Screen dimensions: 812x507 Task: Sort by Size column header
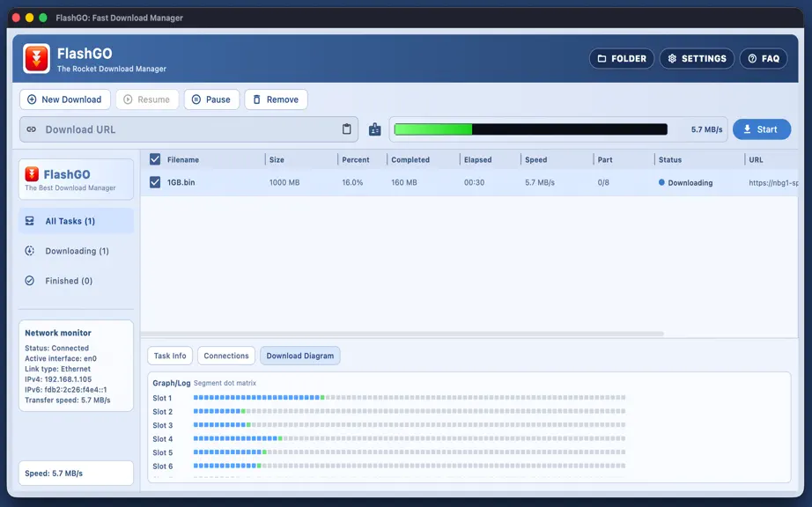point(277,160)
